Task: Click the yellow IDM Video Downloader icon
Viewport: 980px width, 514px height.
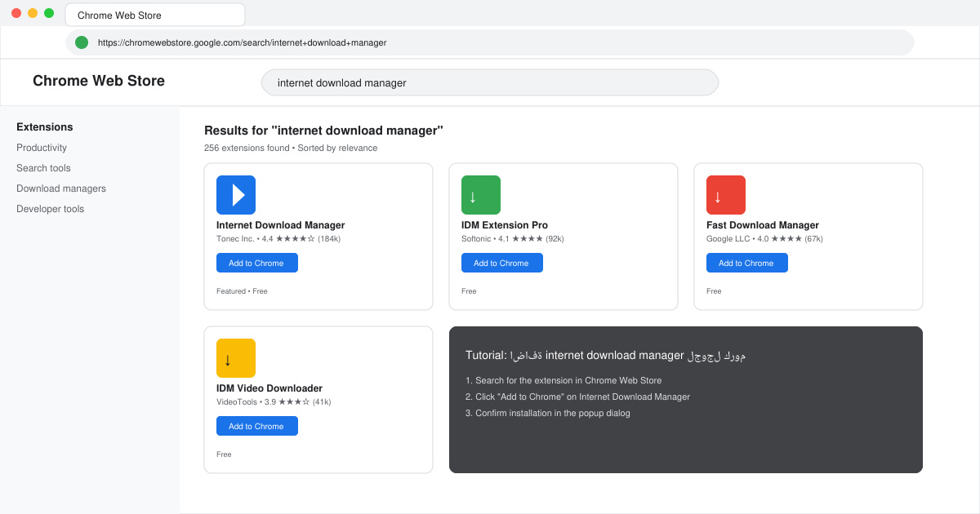Action: click(236, 358)
